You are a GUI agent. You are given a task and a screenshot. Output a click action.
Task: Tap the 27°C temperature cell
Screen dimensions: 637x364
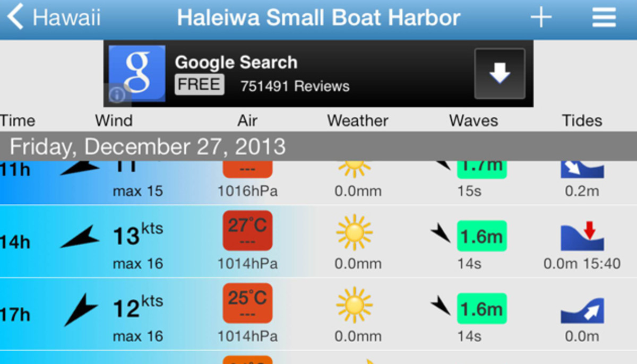coord(247,231)
